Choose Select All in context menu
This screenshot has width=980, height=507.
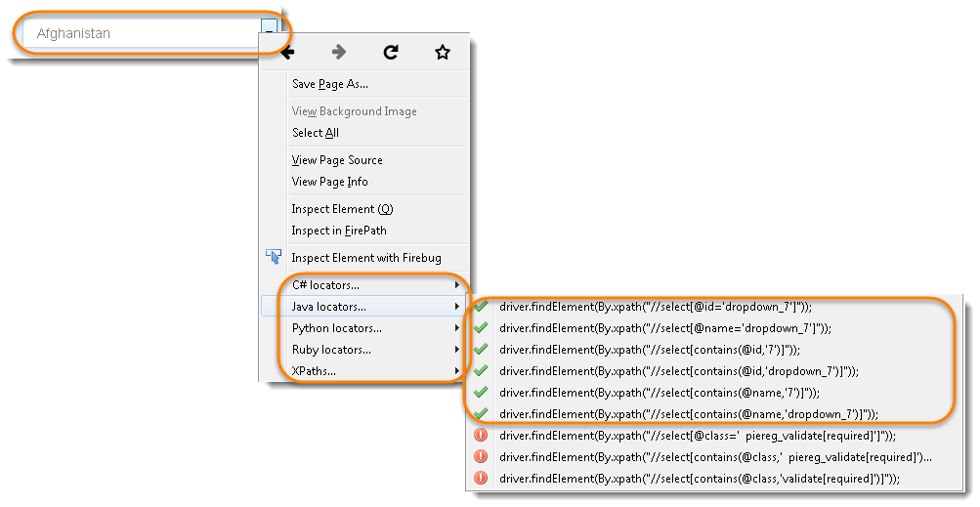pyautogui.click(x=316, y=133)
